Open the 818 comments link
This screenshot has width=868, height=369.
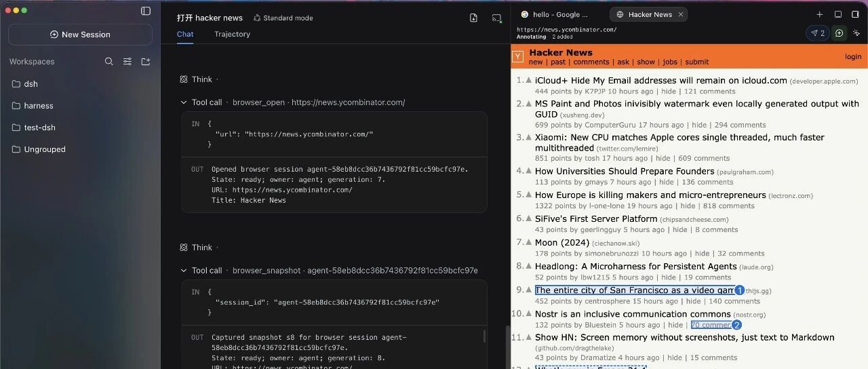[728, 206]
